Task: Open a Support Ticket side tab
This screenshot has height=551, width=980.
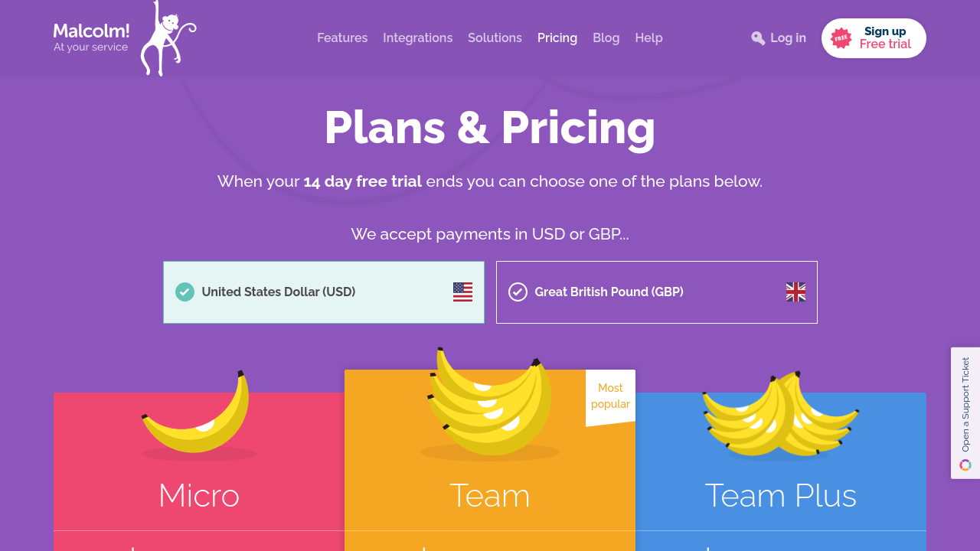Action: pos(965,413)
